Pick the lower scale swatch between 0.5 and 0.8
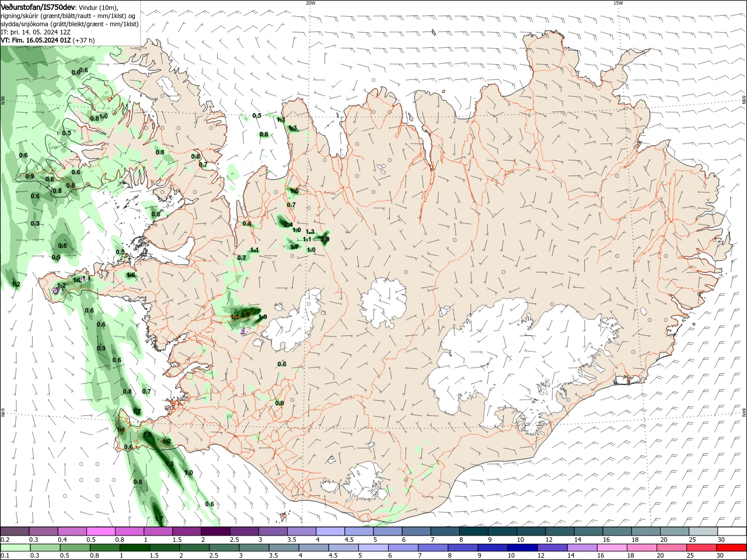This screenshot has height=560, width=747. (75, 548)
